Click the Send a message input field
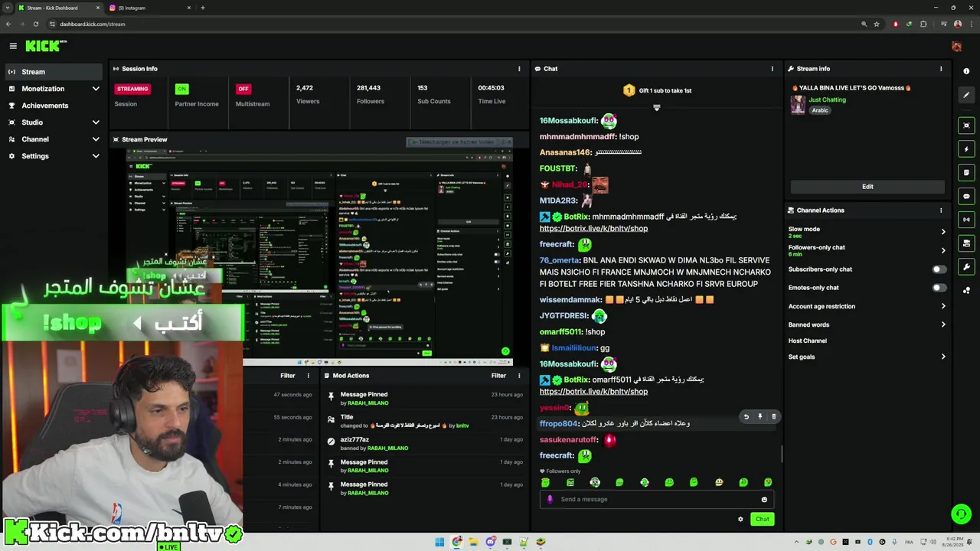980x551 pixels. coord(657,500)
